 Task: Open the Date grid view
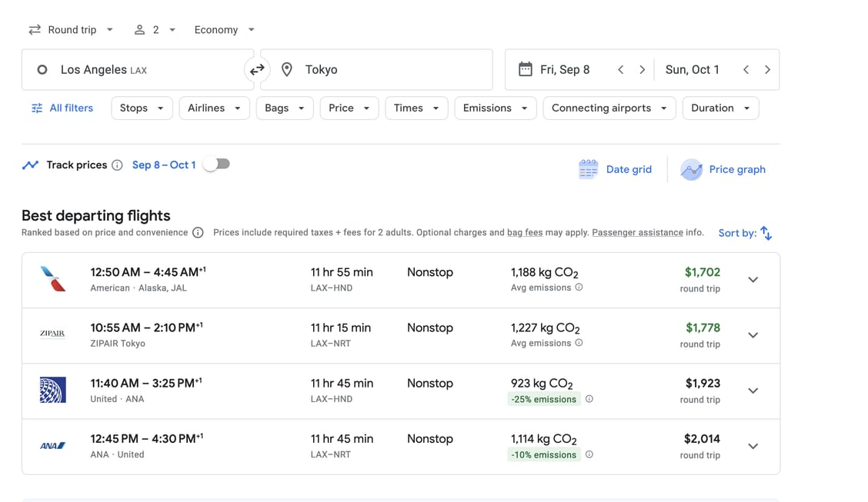click(x=615, y=169)
